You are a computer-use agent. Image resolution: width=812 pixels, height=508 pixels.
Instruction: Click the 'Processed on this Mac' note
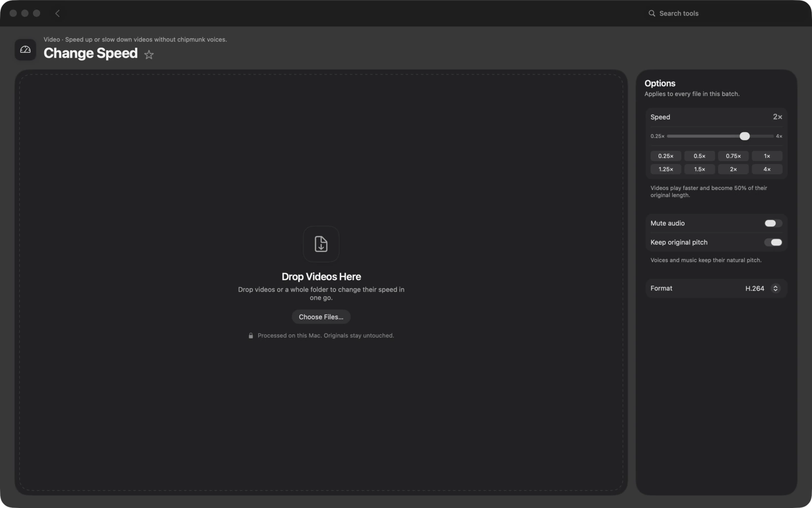[326, 336]
